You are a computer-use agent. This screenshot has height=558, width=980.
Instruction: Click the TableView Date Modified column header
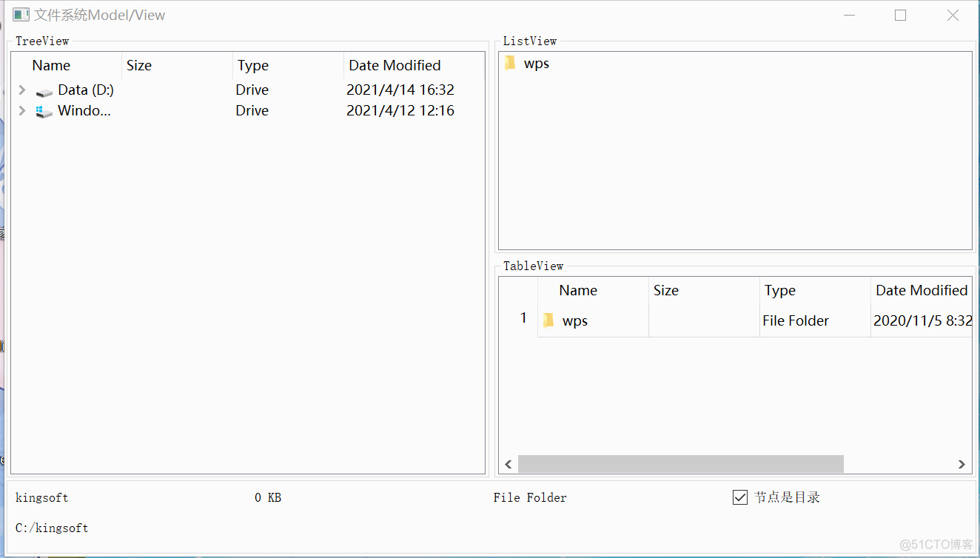point(922,290)
